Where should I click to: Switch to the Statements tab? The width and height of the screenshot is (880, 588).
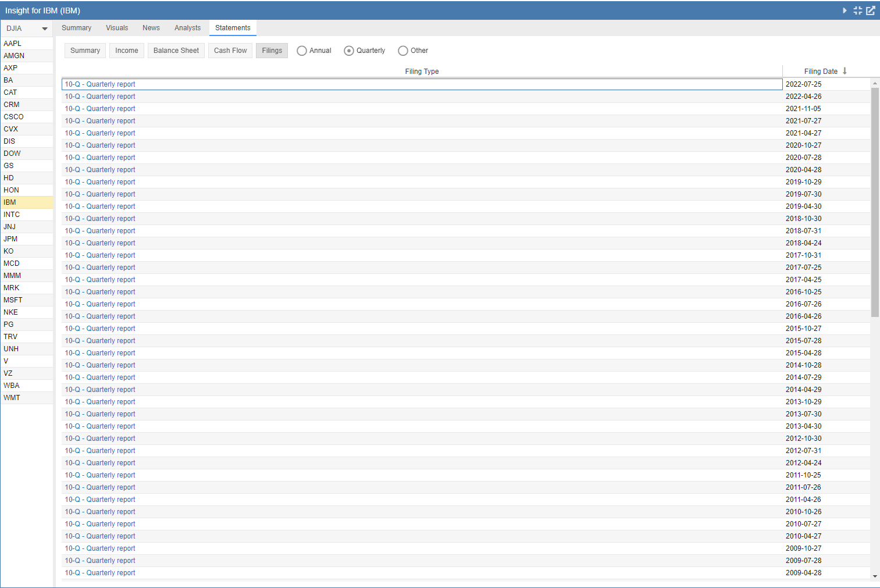pos(233,28)
